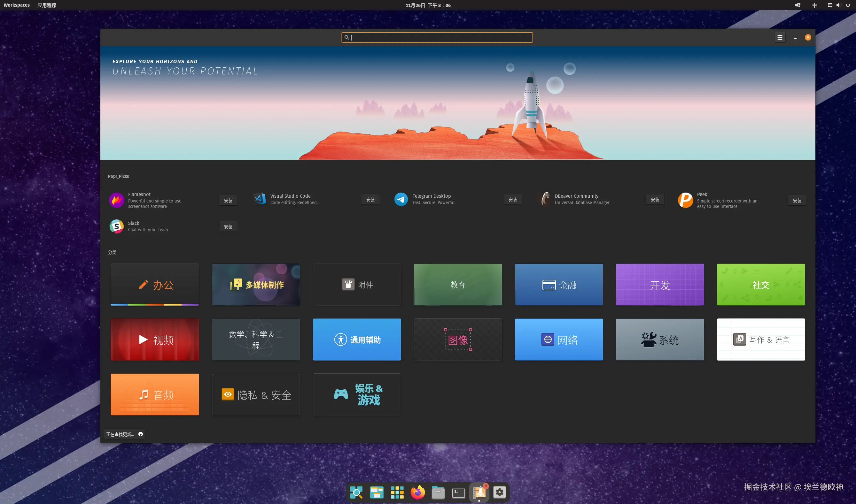Open dock settings gear icon
Image resolution: width=856 pixels, height=504 pixels.
499,492
